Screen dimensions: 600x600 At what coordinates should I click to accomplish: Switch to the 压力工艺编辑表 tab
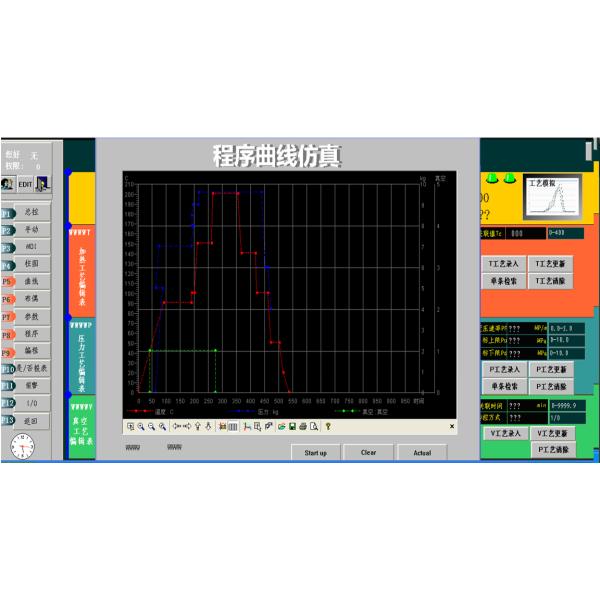tap(81, 357)
